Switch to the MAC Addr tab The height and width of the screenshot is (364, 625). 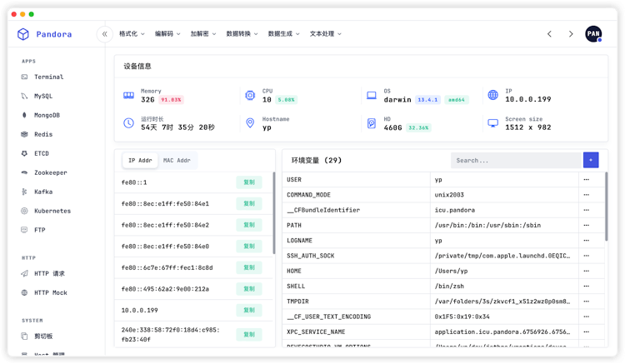[x=177, y=160]
